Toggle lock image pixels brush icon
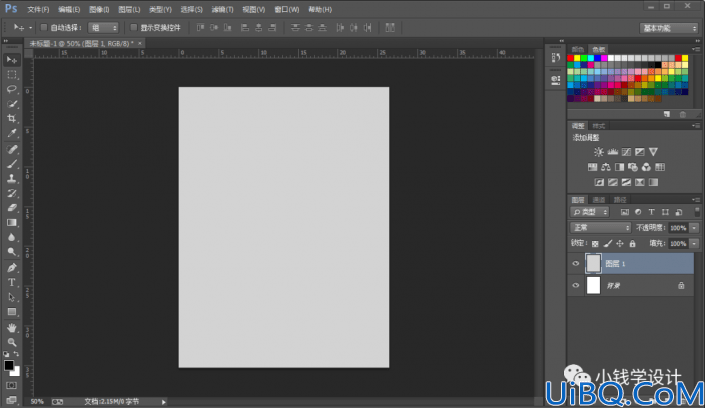The width and height of the screenshot is (705, 408). tap(607, 244)
